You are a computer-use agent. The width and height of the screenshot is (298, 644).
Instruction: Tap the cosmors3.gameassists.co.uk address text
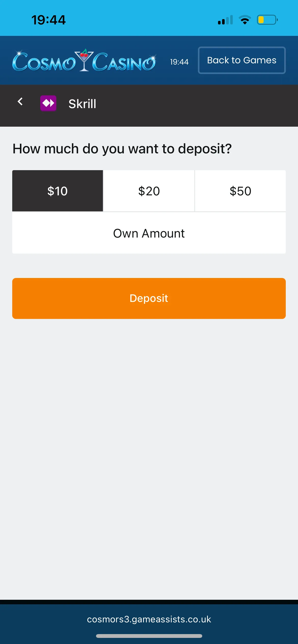(x=149, y=619)
